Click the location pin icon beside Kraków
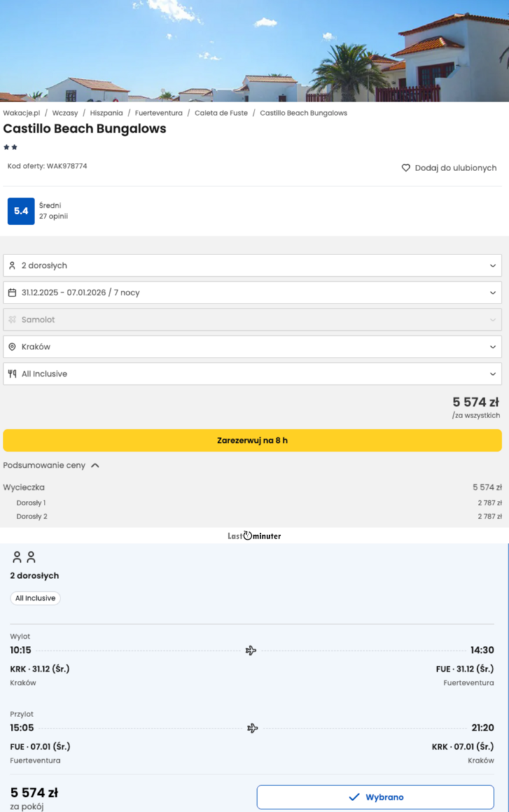This screenshot has height=812, width=509. pyautogui.click(x=12, y=347)
